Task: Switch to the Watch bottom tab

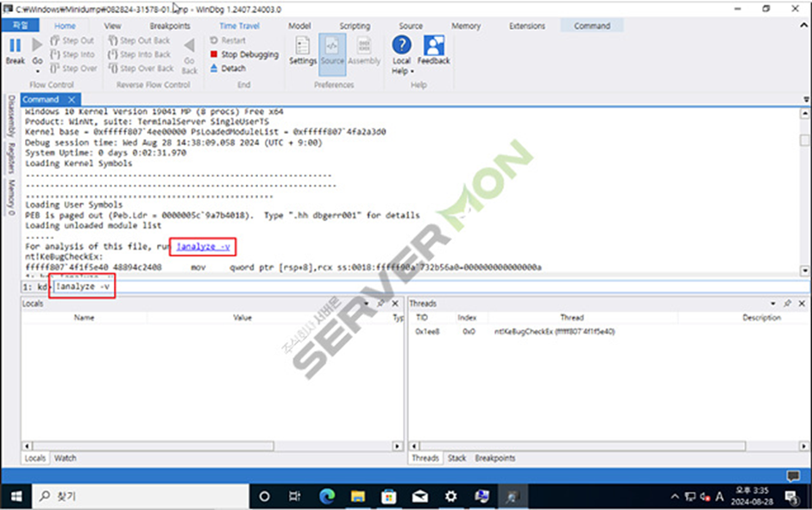Action: point(66,458)
